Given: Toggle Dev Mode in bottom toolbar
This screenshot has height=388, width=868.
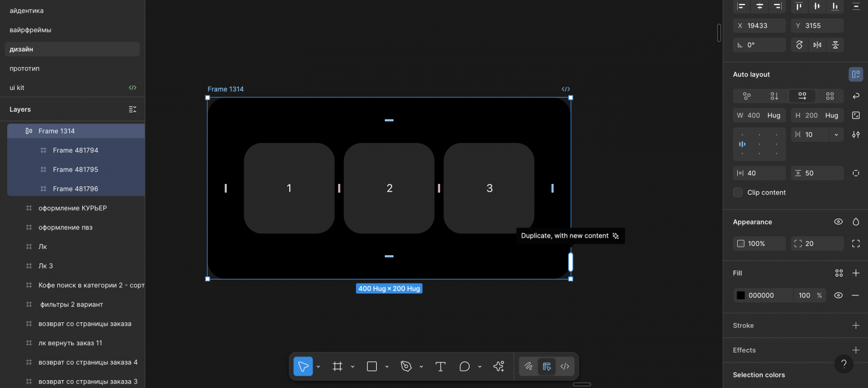Looking at the screenshot, I should 565,366.
